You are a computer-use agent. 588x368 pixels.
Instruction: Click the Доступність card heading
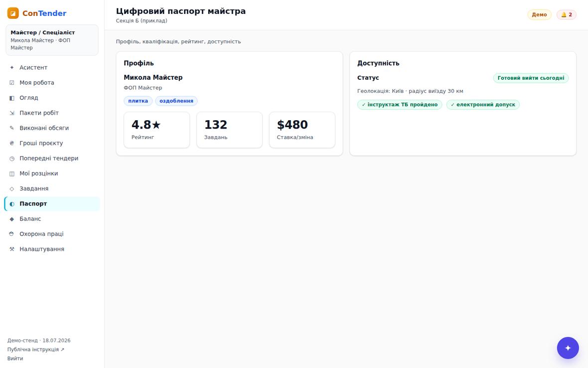point(378,63)
